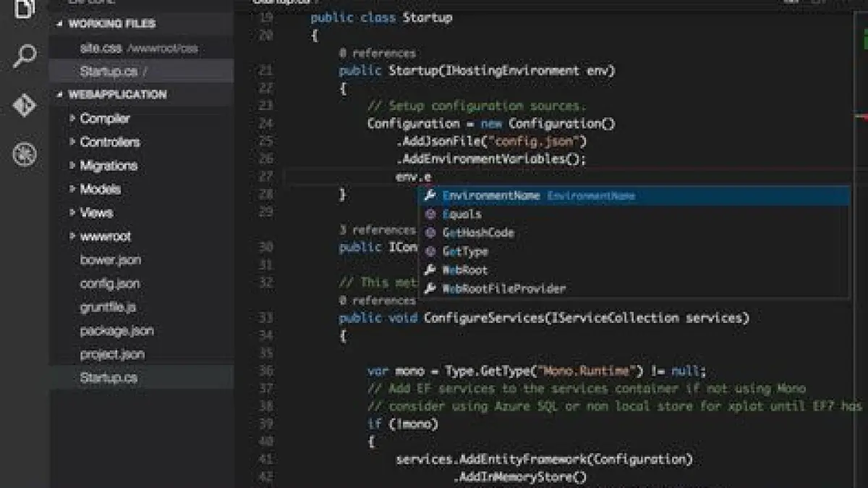Click 0 references link above Startup constructor
The width and height of the screenshot is (868, 488).
tap(377, 53)
